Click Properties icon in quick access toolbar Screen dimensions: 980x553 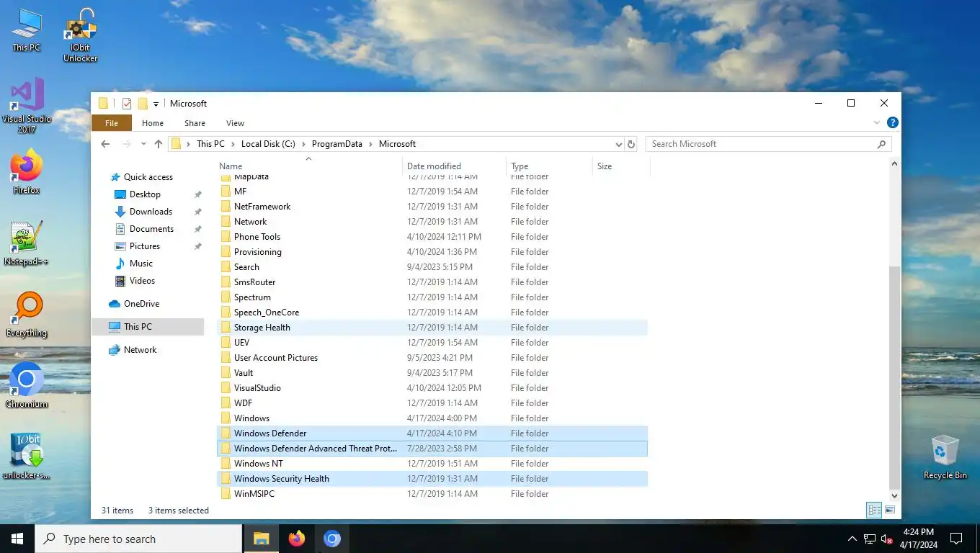point(127,104)
